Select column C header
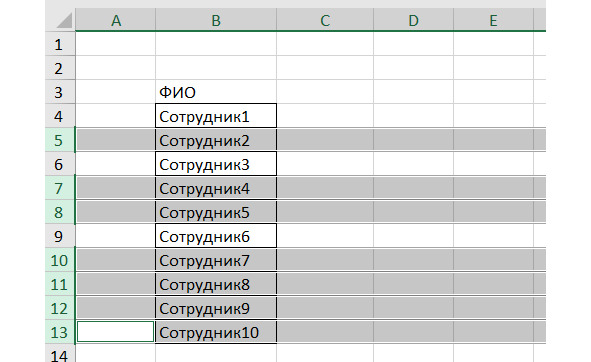Screen dimensions: 591x362 325,20
